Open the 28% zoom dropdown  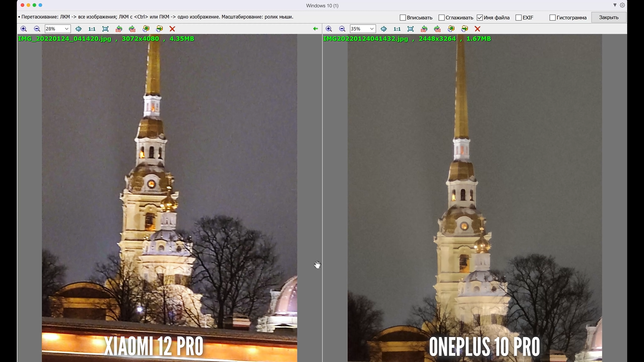(66, 29)
